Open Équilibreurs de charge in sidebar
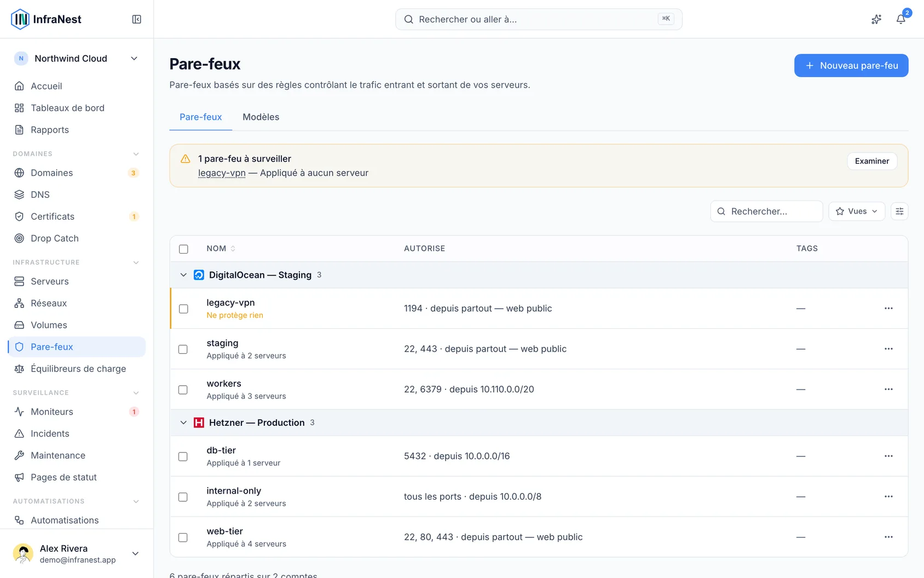Screen dimensions: 924x578 (77, 369)
